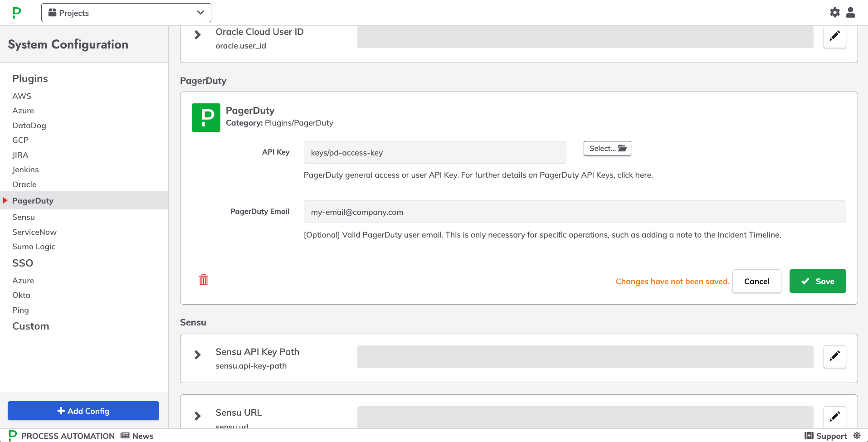Select Azure under Plugins
Viewport: 868px width, 442px height.
tap(23, 111)
